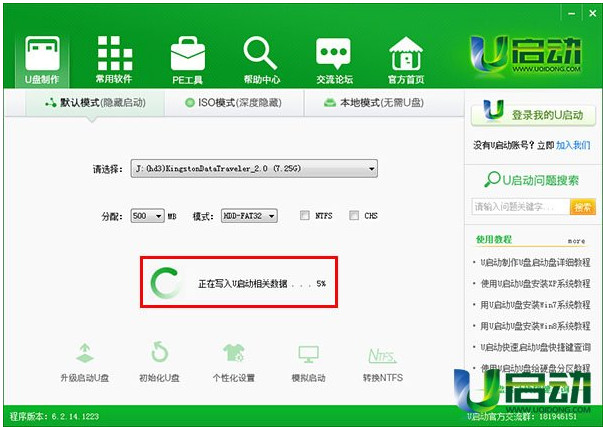Enable the NTFS checkbox
The height and width of the screenshot is (427, 603).
tap(306, 215)
